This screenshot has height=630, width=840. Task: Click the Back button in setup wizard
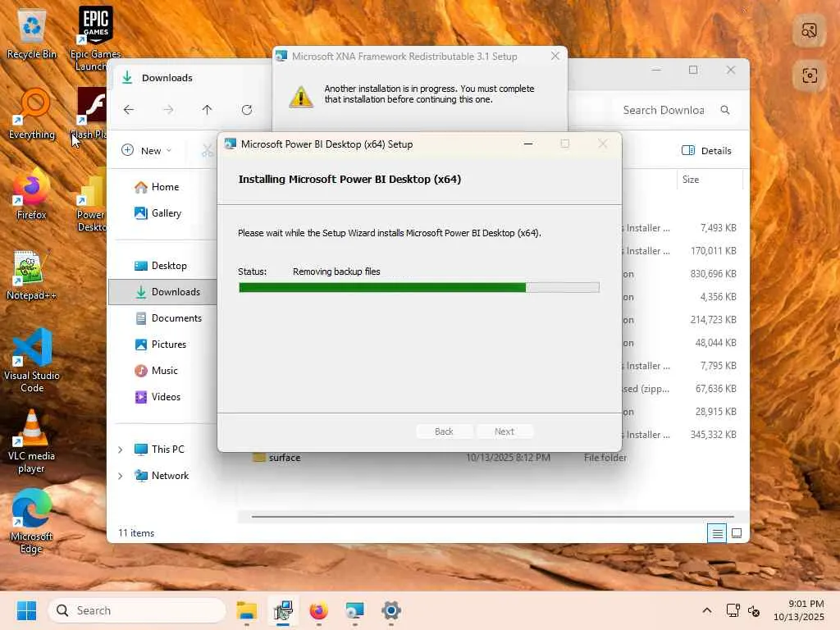click(444, 431)
